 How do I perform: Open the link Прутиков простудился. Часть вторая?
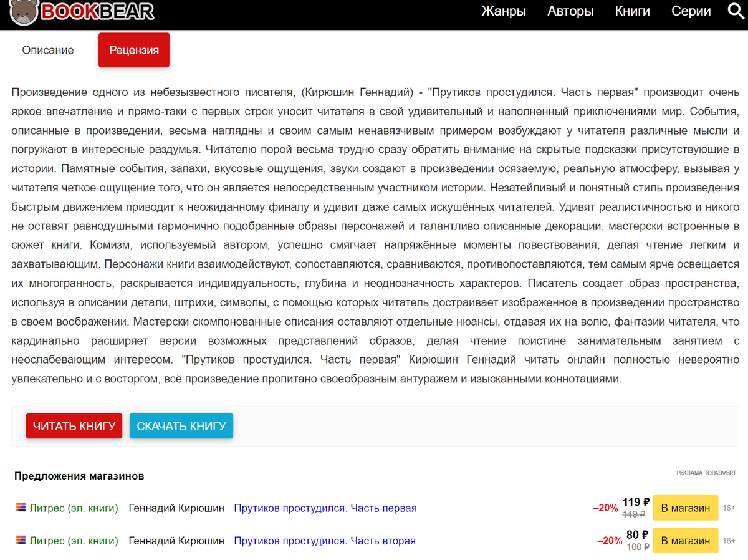(325, 540)
